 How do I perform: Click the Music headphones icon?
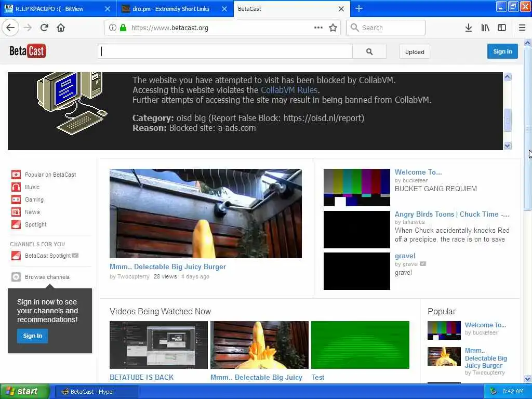(x=16, y=187)
